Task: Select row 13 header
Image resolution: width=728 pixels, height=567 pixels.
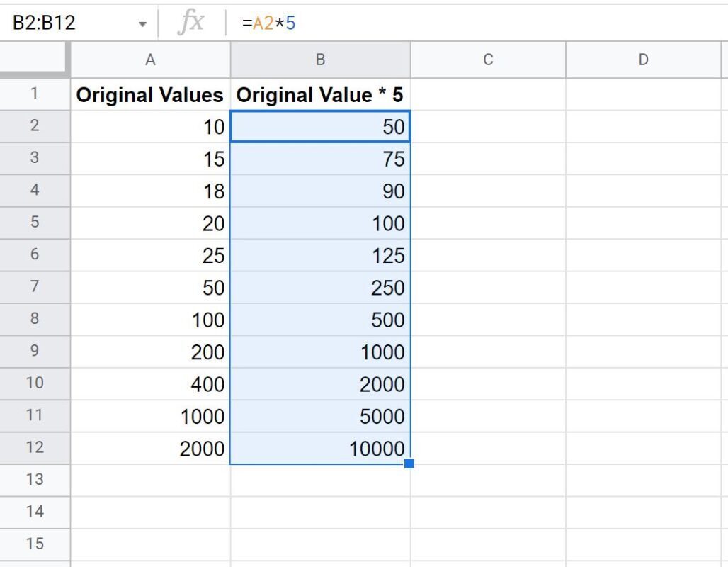Action: coord(35,480)
